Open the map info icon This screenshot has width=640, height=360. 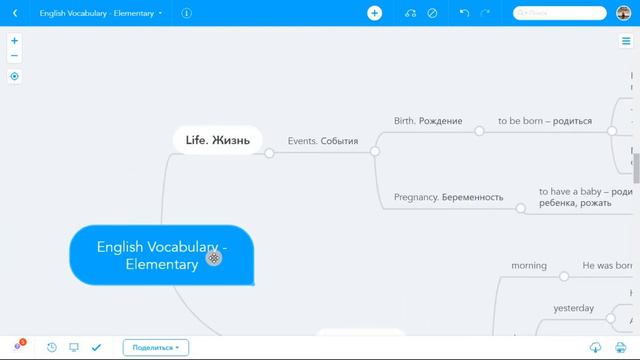187,13
